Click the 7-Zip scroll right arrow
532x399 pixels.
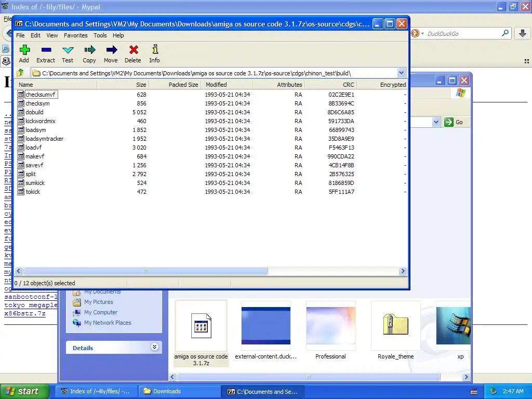coord(403,271)
